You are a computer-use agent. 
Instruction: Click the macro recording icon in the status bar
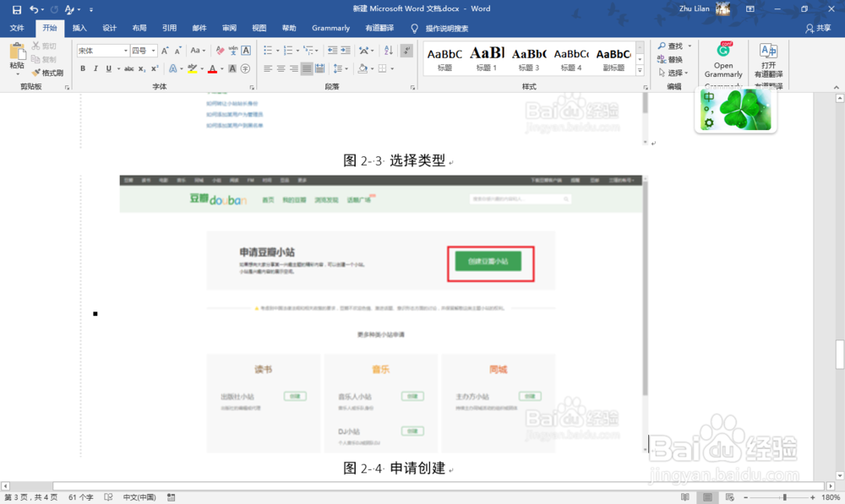[171, 497]
